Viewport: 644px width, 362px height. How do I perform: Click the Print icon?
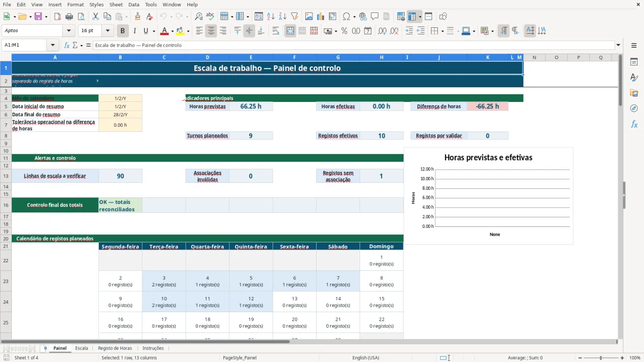pos(69,17)
